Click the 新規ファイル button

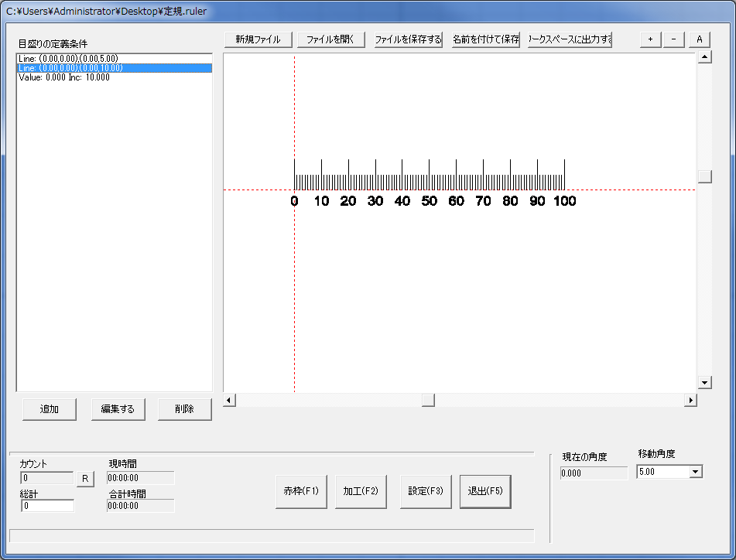(x=258, y=40)
